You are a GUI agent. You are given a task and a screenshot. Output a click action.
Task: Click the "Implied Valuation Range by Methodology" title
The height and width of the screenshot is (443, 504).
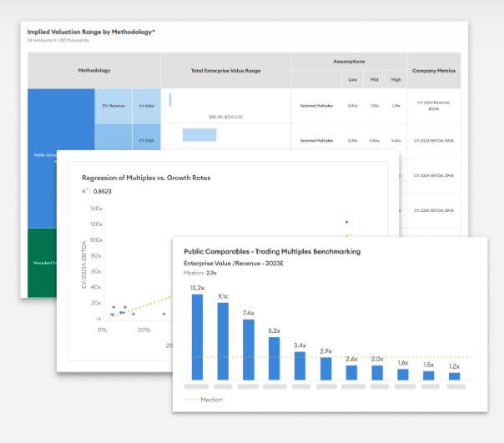coord(91,32)
